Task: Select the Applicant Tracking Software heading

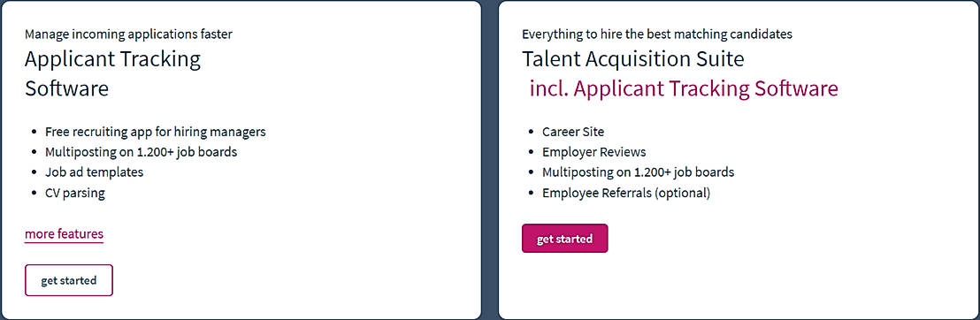Action: [112, 73]
